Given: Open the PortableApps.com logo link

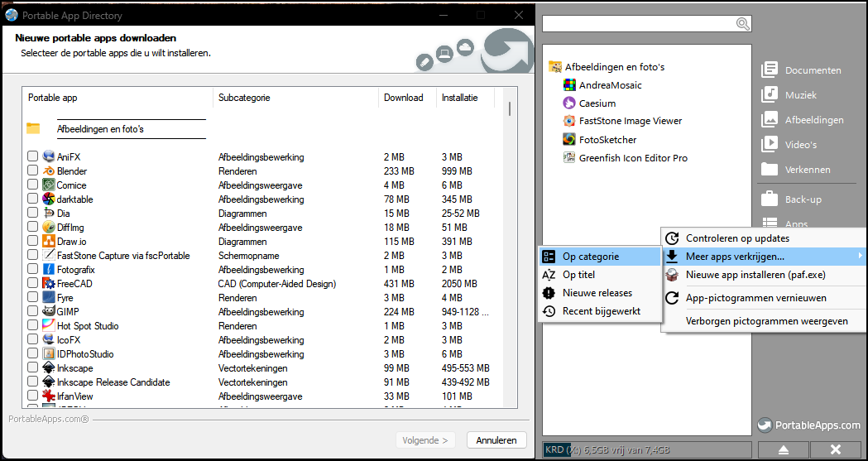Looking at the screenshot, I should 808,425.
